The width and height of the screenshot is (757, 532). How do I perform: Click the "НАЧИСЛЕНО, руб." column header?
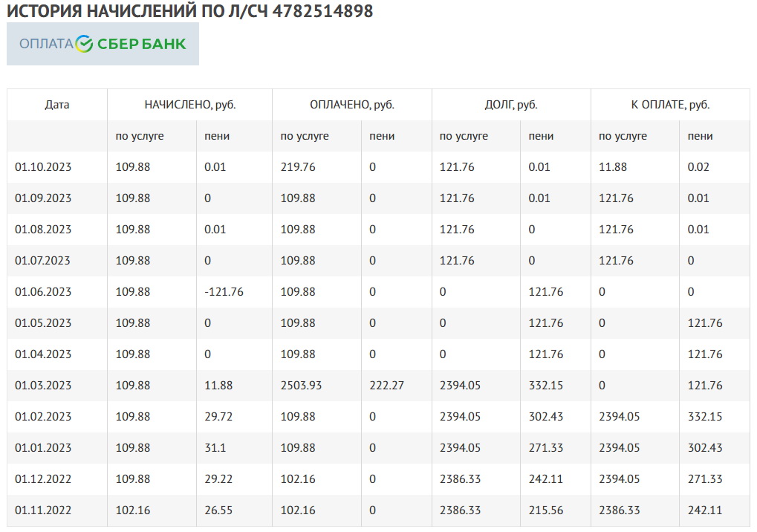(x=189, y=105)
